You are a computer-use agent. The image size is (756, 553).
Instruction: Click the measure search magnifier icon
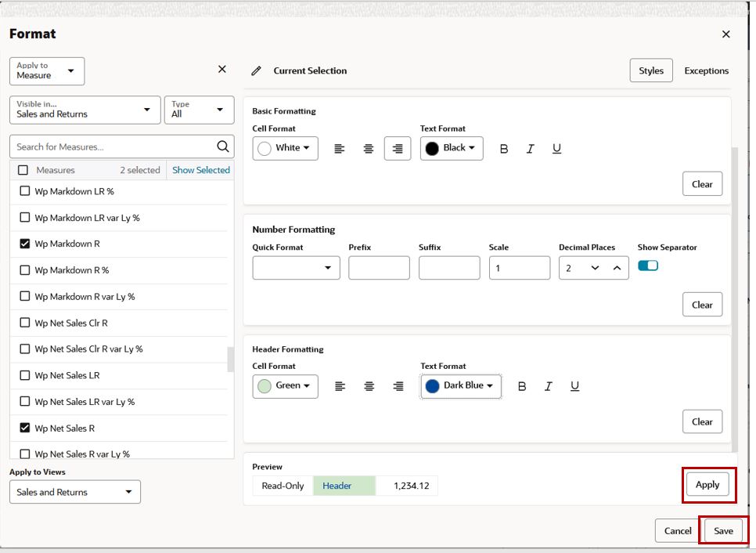point(223,146)
